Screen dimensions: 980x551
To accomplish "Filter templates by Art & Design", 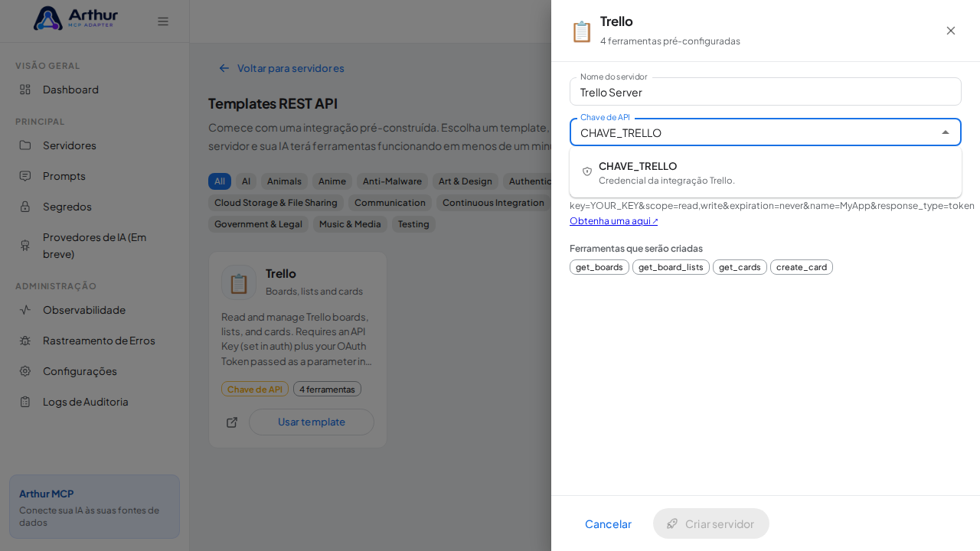I will point(465,181).
